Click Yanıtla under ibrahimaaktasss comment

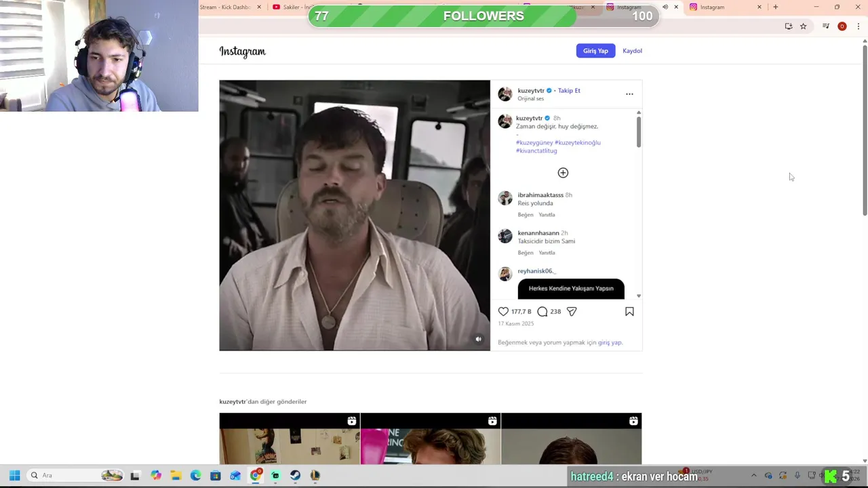point(547,215)
